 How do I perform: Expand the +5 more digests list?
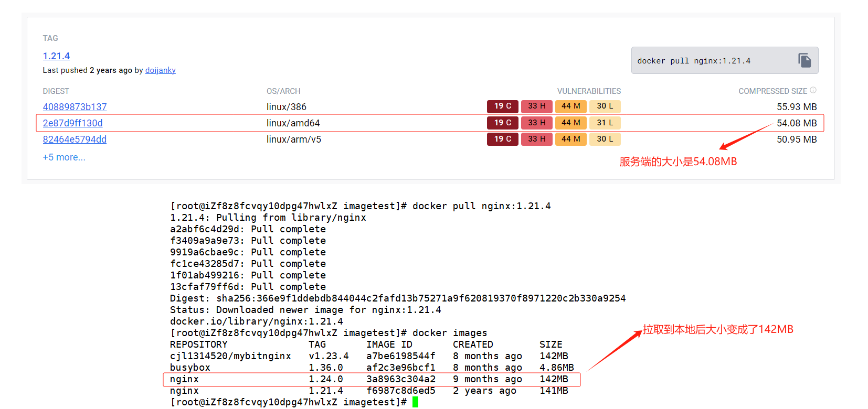click(x=64, y=157)
